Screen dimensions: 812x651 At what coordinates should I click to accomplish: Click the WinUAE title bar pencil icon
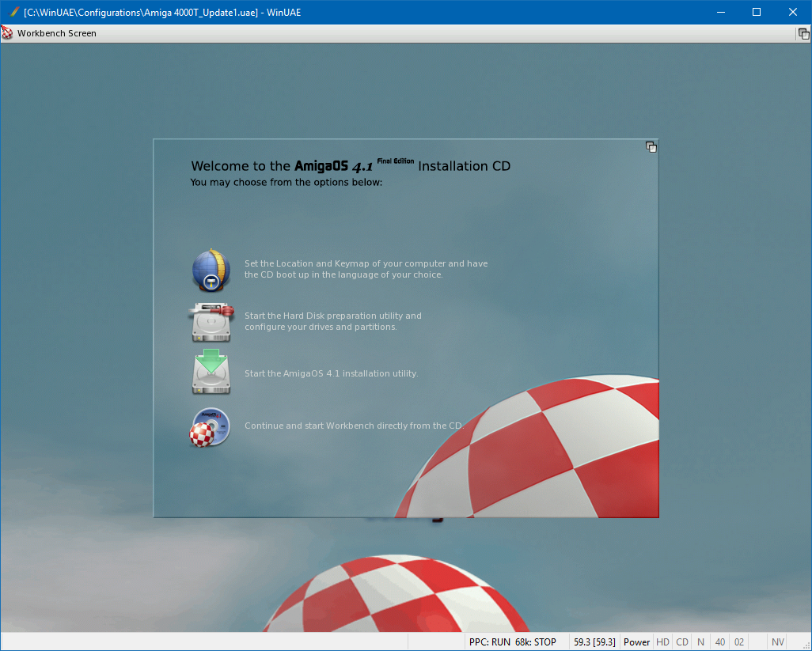coord(14,12)
